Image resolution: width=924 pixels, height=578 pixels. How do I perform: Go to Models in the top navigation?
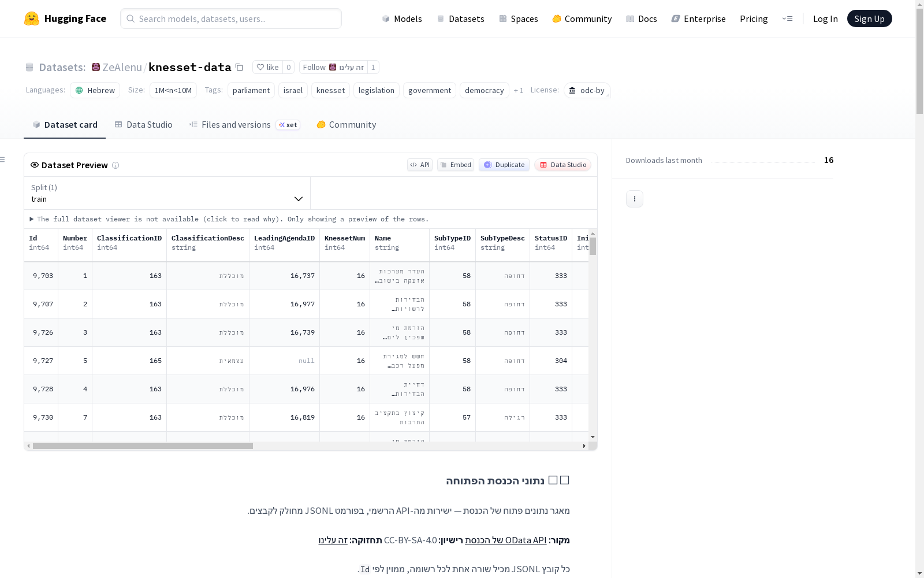pos(402,18)
